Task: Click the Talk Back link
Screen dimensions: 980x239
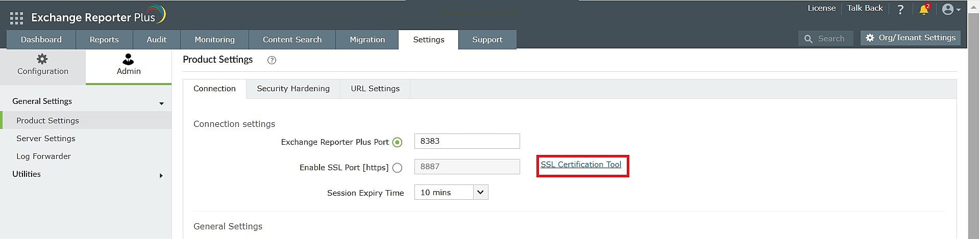Action: tap(865, 8)
